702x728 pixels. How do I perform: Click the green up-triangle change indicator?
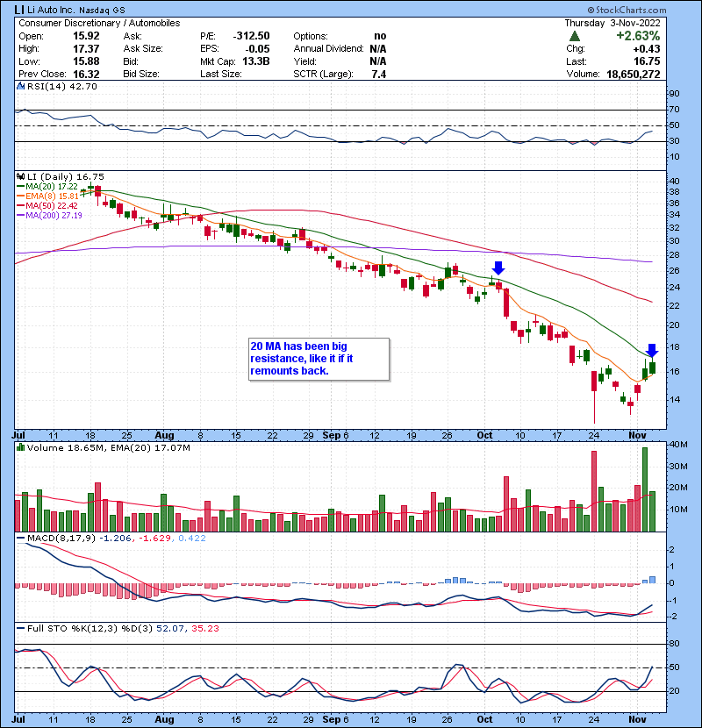[x=575, y=36]
